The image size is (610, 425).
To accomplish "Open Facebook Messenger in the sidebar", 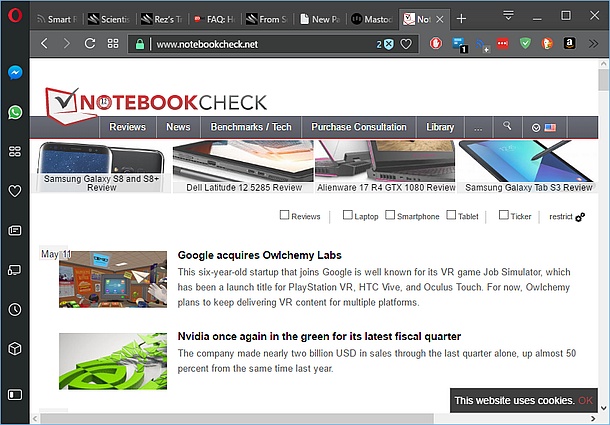I will (x=15, y=72).
